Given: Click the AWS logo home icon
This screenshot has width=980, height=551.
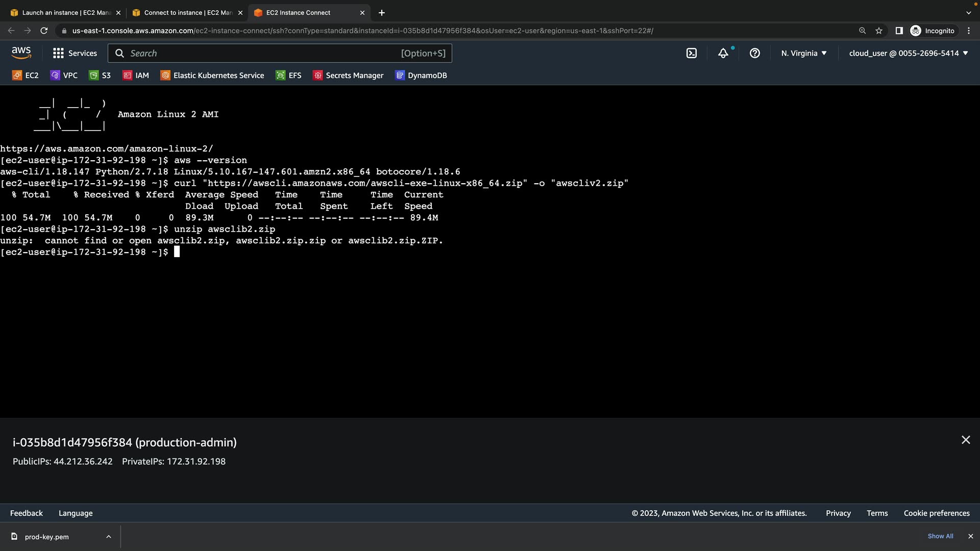Looking at the screenshot, I should (x=21, y=53).
